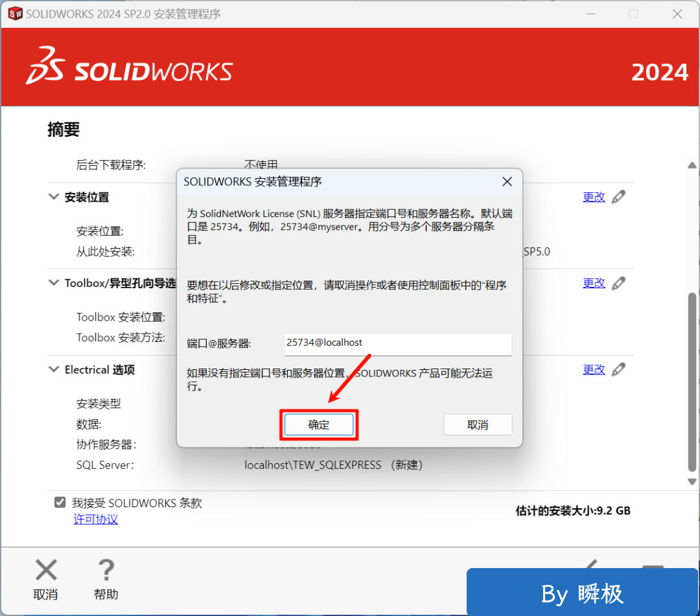Click the summary scrollbar down arrow

click(x=692, y=481)
